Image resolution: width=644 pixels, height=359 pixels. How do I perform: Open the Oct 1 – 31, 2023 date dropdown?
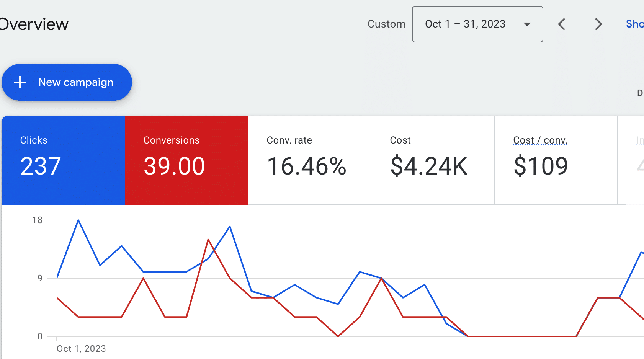[477, 24]
